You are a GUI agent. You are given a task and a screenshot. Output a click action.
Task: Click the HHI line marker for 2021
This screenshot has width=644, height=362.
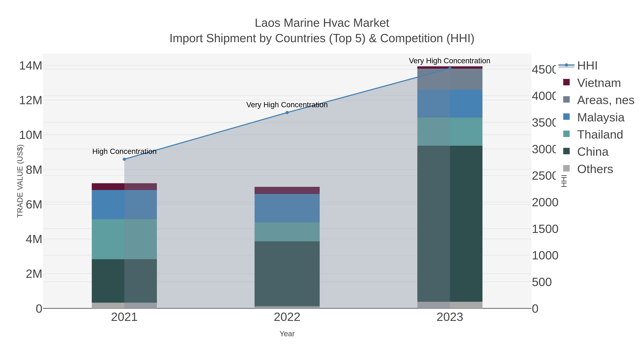coord(124,159)
